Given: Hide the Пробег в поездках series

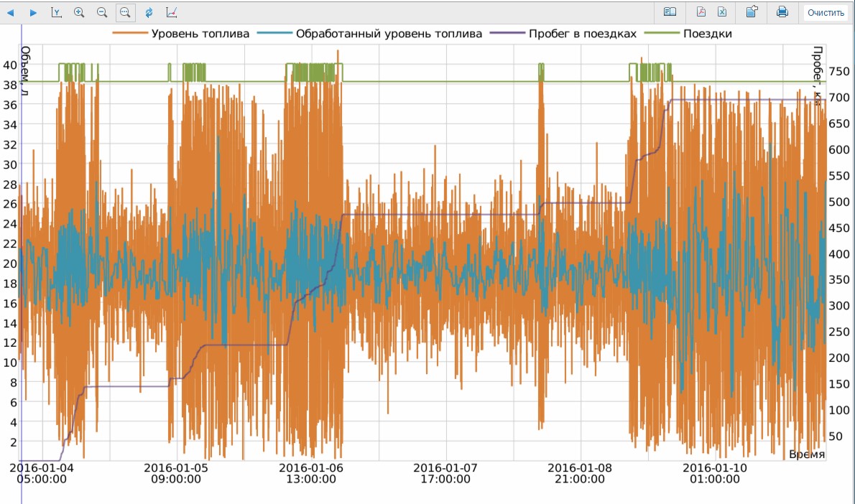Looking at the screenshot, I should click(x=582, y=34).
